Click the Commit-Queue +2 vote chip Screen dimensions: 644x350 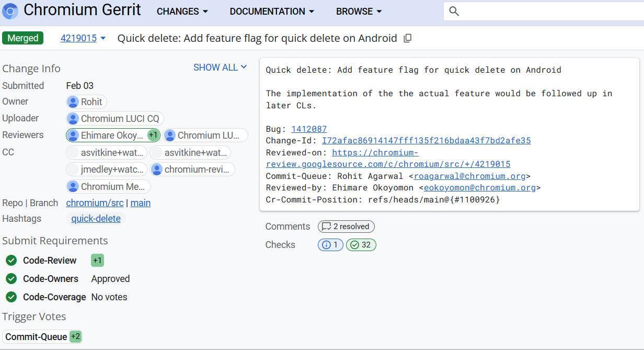(x=42, y=337)
